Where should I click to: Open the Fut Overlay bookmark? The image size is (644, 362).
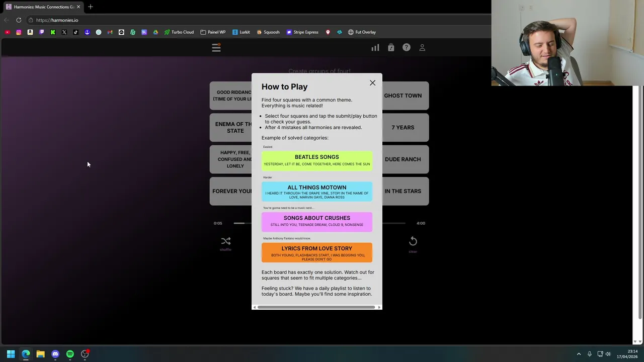pyautogui.click(x=362, y=32)
